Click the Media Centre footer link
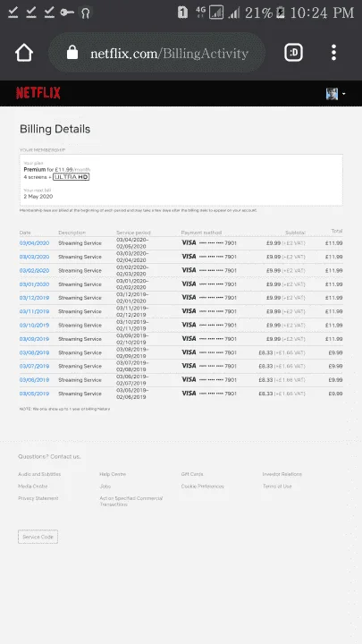The height and width of the screenshot is (644, 362). pos(33,487)
